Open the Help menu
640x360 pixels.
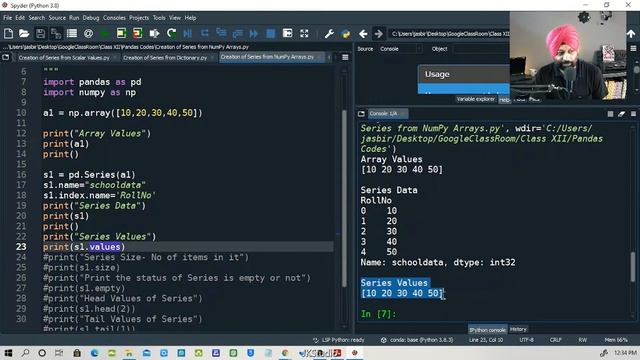(x=190, y=18)
